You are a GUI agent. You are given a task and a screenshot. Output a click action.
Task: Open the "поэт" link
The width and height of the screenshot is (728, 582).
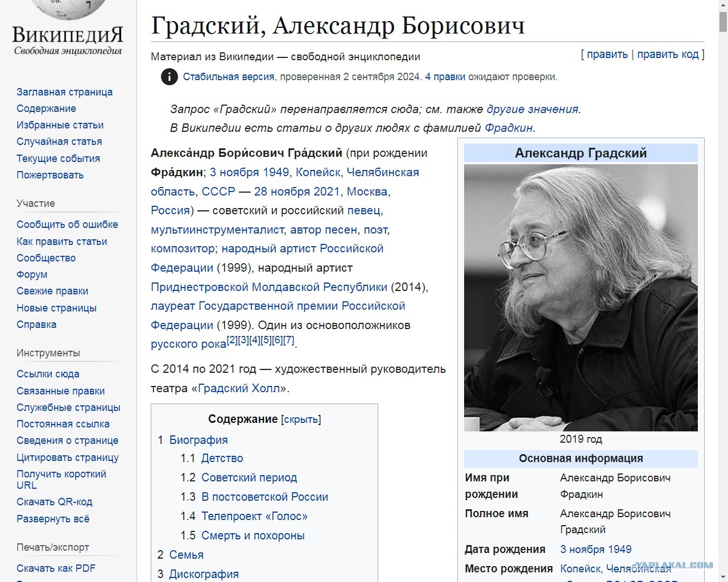point(375,230)
